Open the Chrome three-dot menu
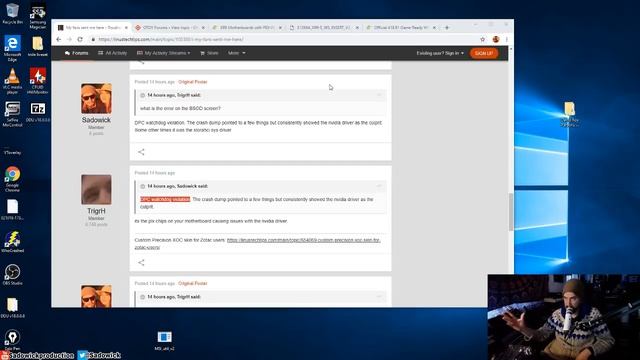 point(507,39)
